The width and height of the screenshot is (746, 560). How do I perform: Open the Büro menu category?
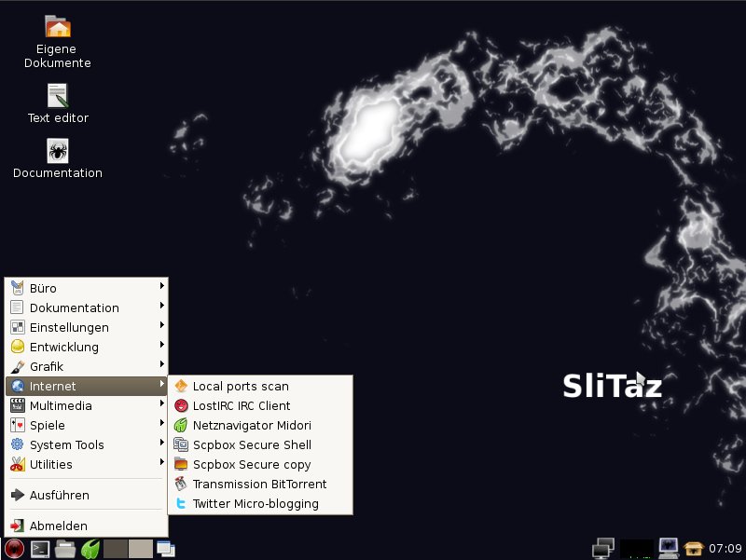(87, 288)
